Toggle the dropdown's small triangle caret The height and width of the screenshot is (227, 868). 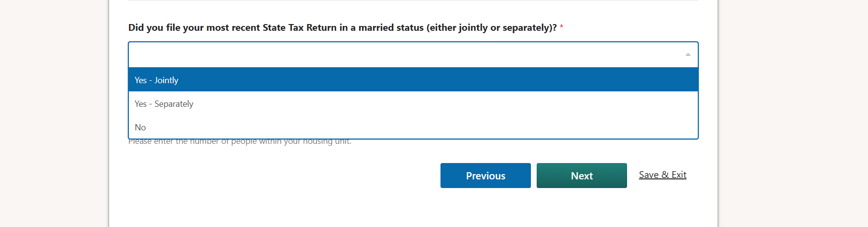pyautogui.click(x=688, y=55)
